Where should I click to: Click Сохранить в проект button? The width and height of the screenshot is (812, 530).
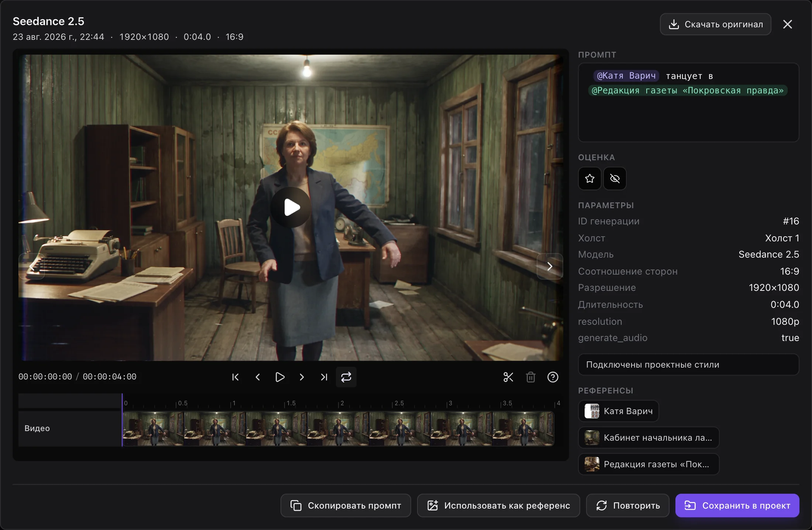point(737,506)
